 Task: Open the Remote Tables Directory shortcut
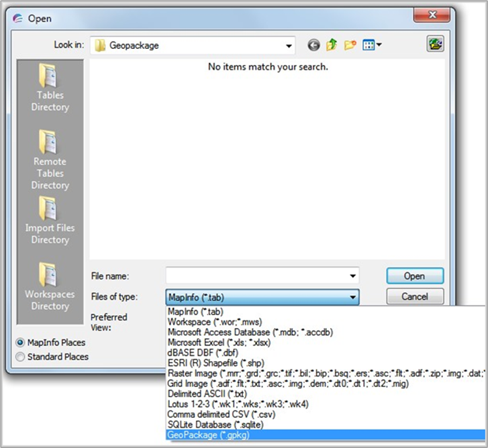(x=50, y=160)
